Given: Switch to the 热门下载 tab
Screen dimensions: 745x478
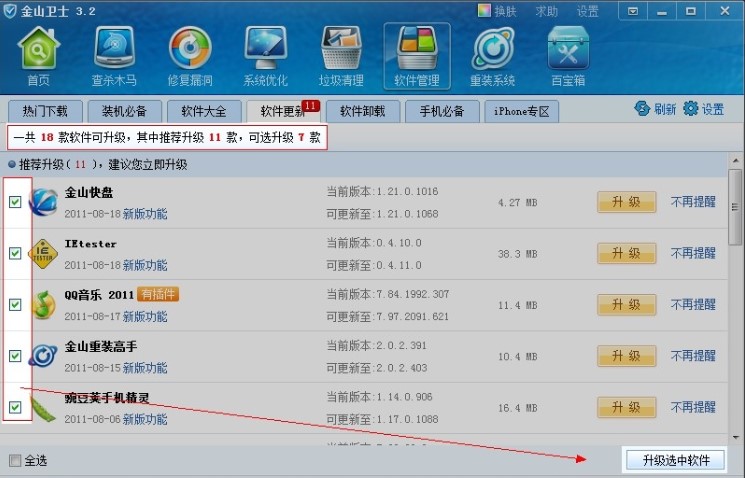Looking at the screenshot, I should coord(45,112).
